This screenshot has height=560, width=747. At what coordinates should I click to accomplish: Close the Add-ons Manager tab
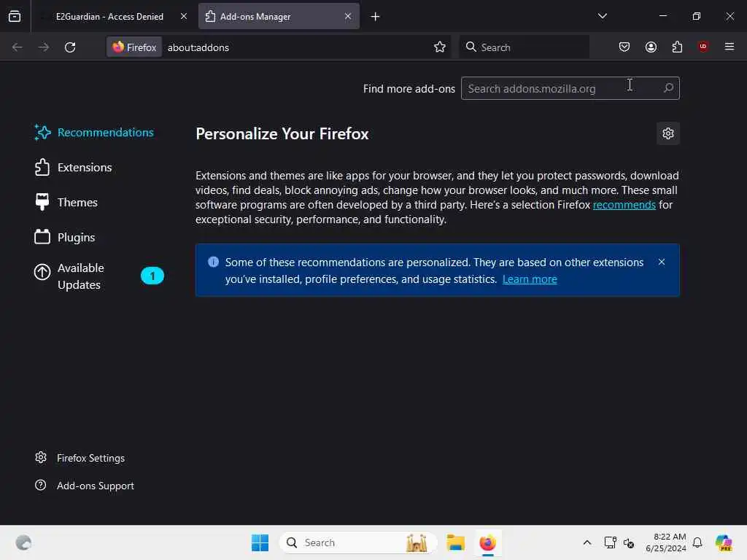tap(348, 16)
